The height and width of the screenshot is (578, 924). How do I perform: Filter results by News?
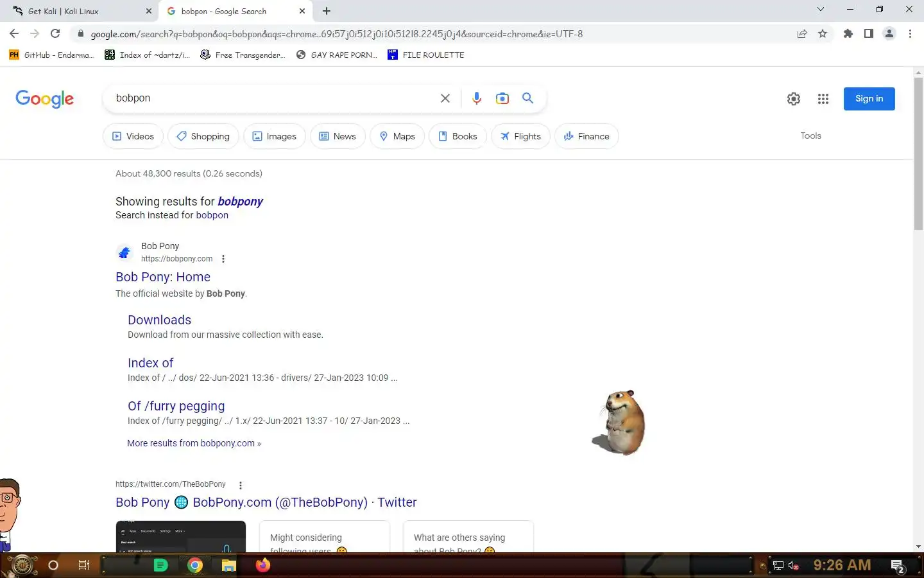tap(338, 136)
